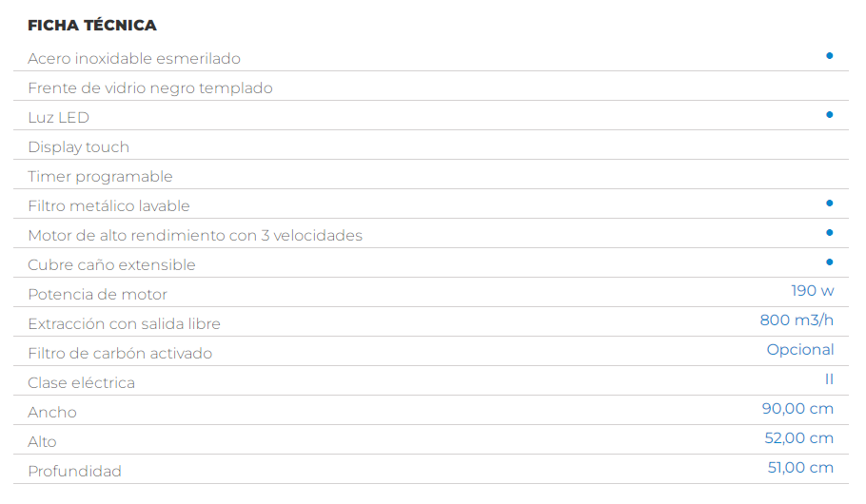
Task: Click the 800 m3/h extraction value
Action: 797,320
